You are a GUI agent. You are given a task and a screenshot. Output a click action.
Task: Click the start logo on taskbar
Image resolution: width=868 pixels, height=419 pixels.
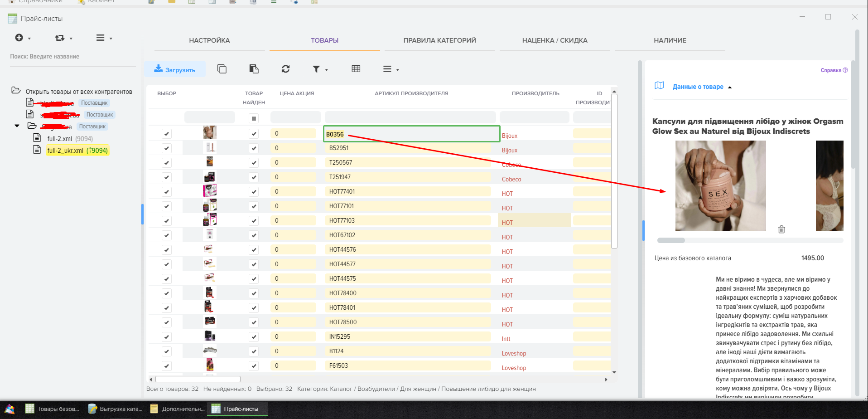pos(10,409)
